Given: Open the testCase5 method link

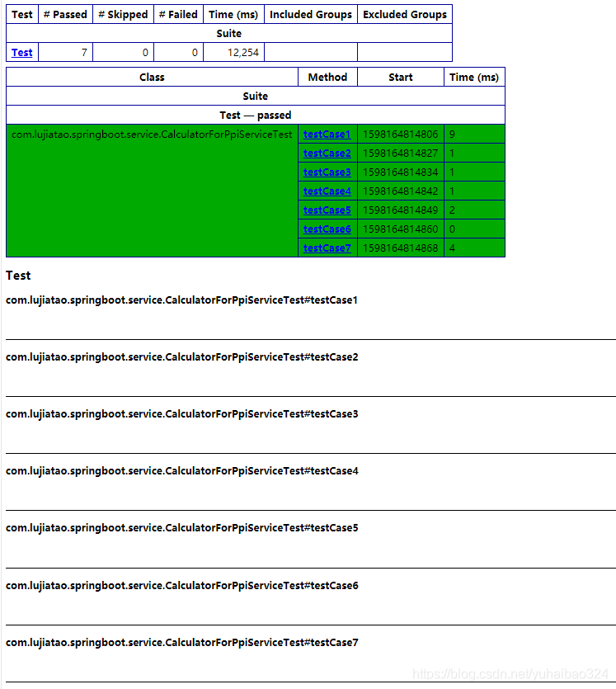Looking at the screenshot, I should click(x=327, y=210).
